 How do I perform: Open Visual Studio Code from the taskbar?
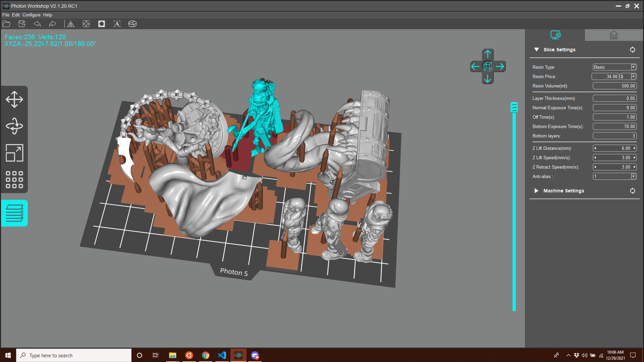[222, 355]
